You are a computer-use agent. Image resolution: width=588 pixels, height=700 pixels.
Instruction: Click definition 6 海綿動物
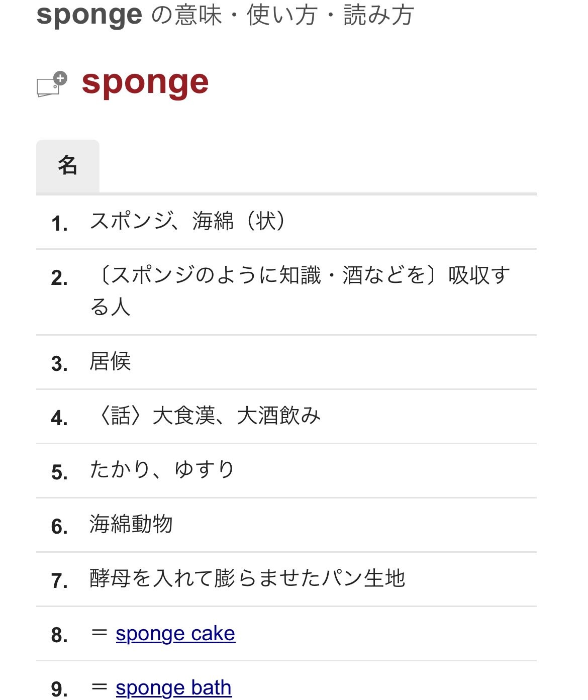(x=131, y=525)
